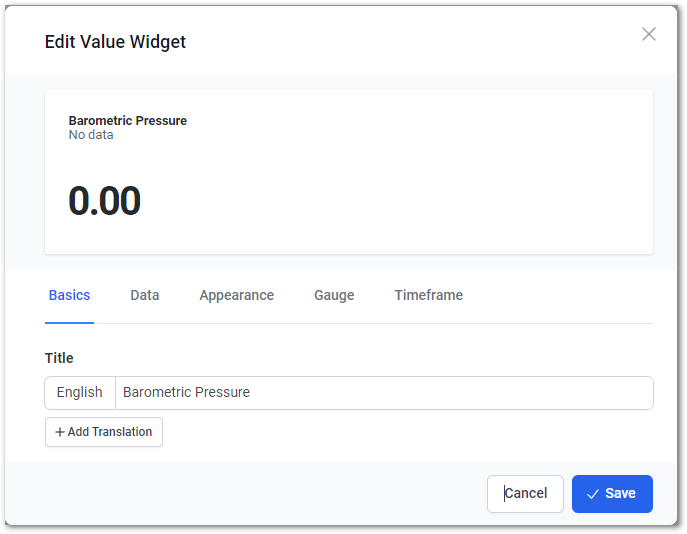Open the Data tab
687x534 pixels.
(x=145, y=295)
